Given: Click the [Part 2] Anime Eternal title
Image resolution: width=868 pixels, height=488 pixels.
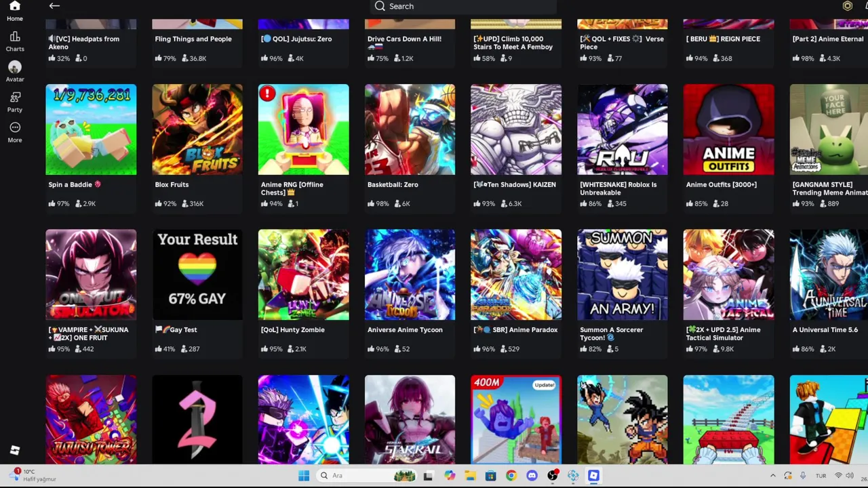Looking at the screenshot, I should (x=828, y=39).
